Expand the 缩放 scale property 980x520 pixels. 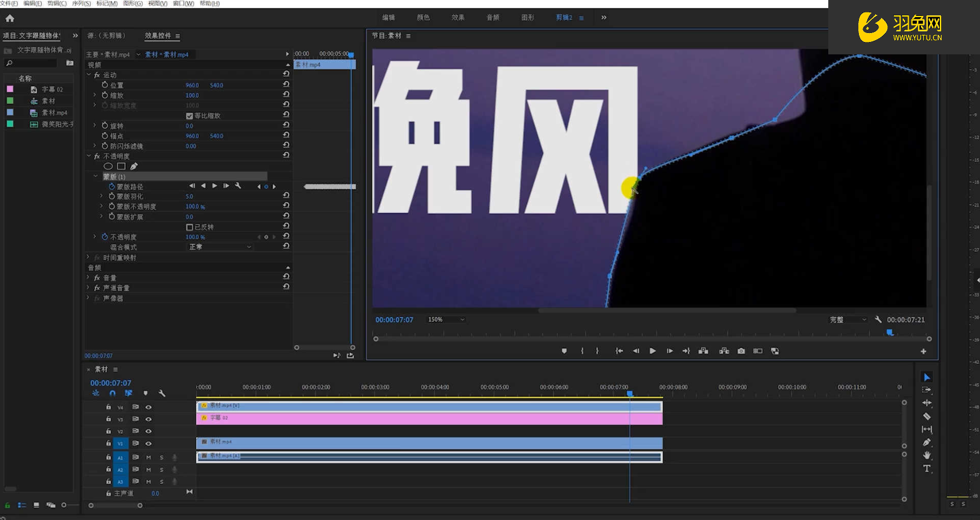[95, 95]
